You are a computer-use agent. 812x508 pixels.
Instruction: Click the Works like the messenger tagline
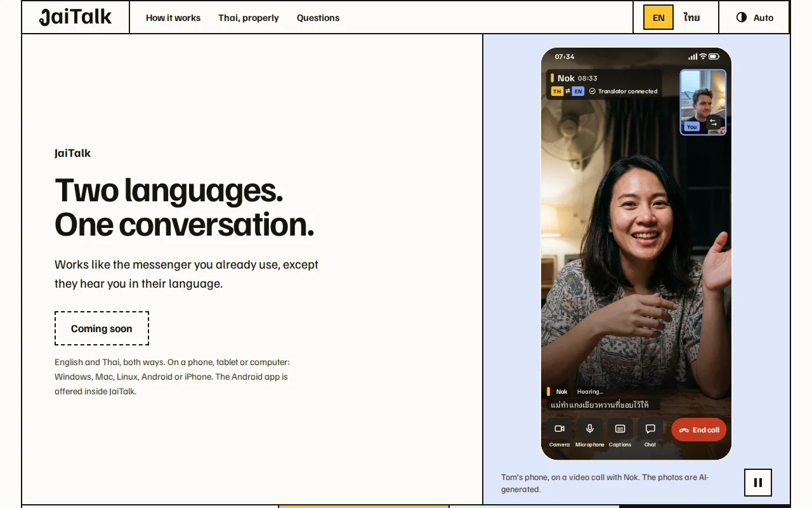tap(187, 274)
